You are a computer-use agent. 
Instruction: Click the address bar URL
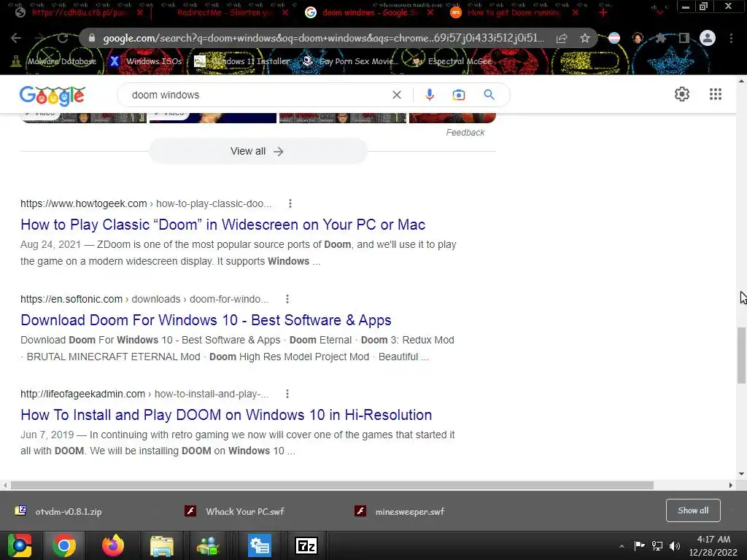(324, 38)
